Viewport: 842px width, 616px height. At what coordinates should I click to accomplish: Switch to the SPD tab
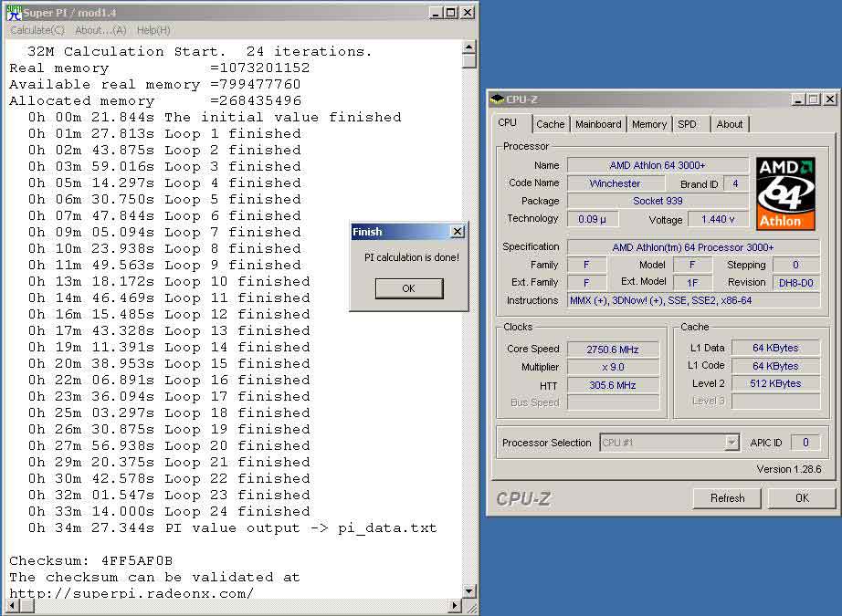(687, 124)
